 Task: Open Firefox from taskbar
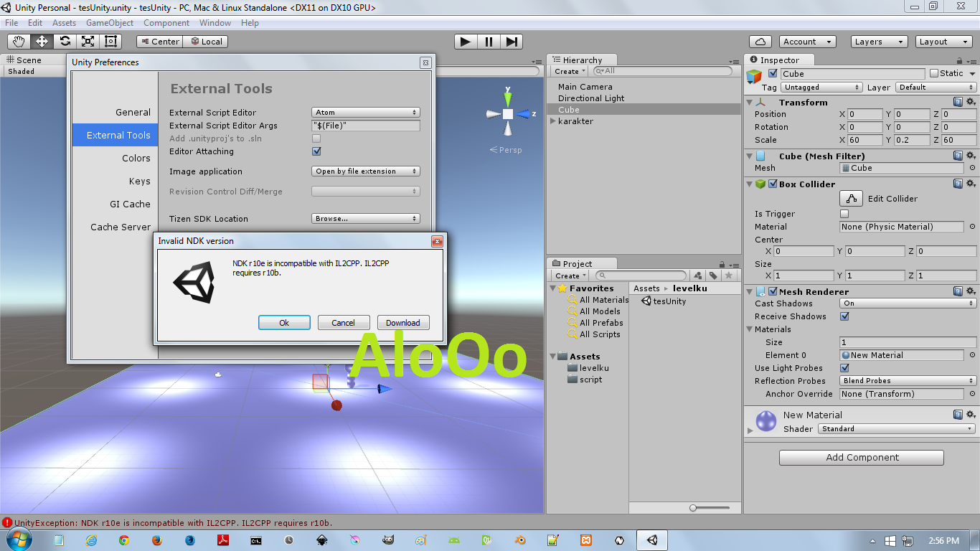point(157,540)
